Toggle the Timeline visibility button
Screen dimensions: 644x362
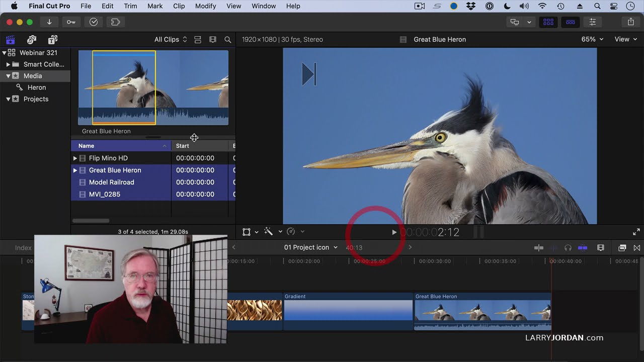pyautogui.click(x=571, y=22)
